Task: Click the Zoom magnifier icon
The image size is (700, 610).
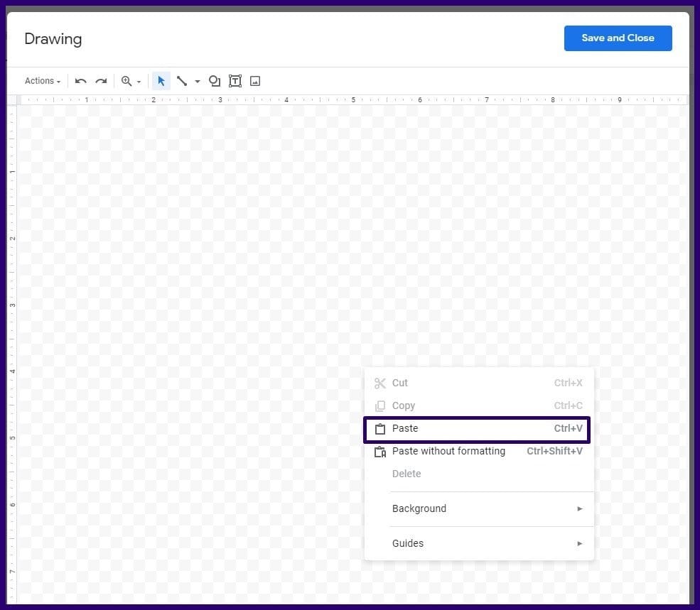Action: coord(126,81)
